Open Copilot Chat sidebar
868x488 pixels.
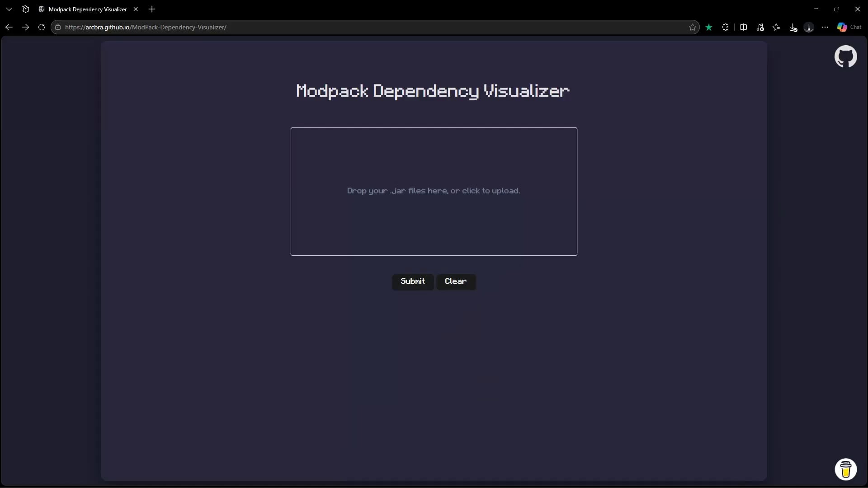click(849, 27)
